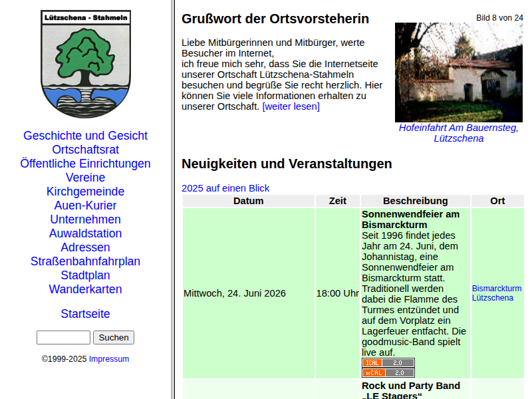Click the Datum column header
Viewport: 532px width, 399px height.
coord(248,201)
